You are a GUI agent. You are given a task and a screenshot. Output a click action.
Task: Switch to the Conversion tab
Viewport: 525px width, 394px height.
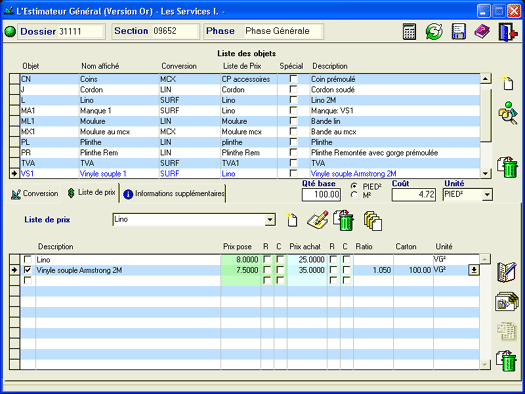coord(34,193)
